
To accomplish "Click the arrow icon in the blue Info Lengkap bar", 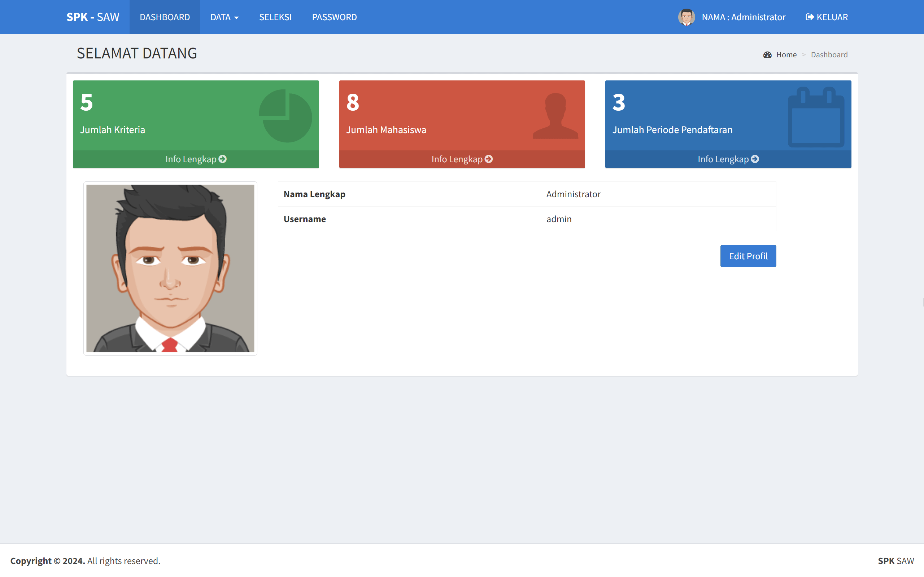I will [755, 159].
